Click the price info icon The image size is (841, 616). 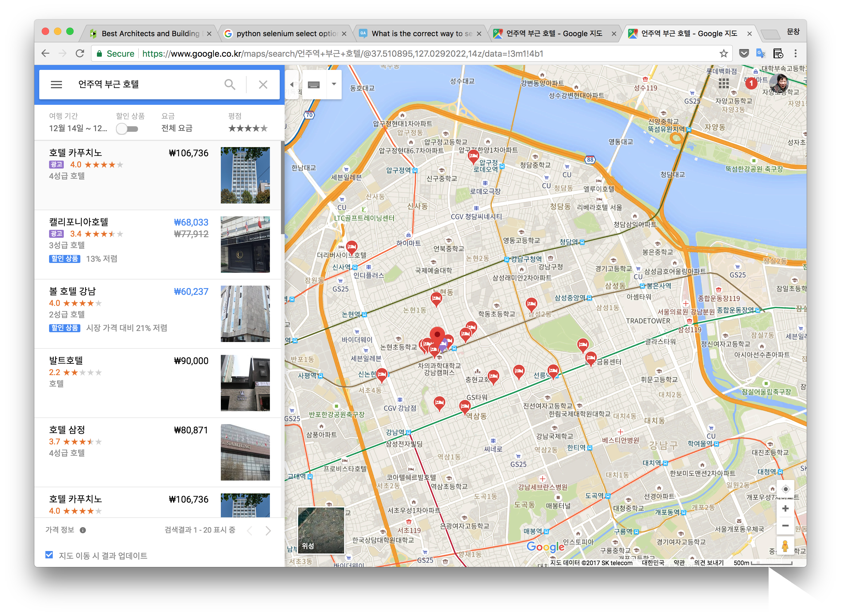pos(83,530)
